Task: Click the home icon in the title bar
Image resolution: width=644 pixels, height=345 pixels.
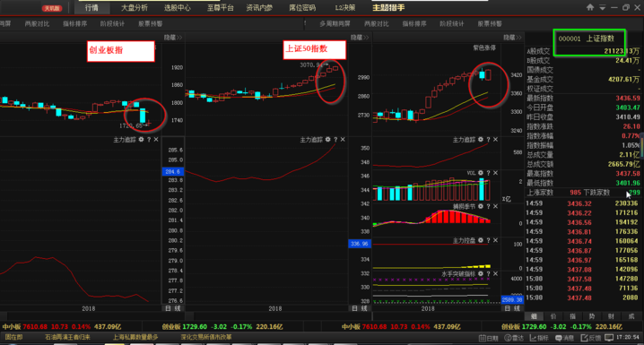Action: point(590,7)
